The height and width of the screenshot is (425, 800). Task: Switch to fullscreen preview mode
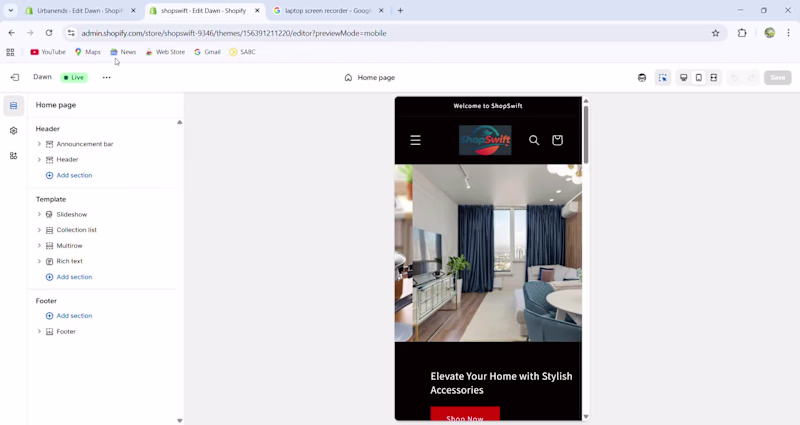point(714,78)
